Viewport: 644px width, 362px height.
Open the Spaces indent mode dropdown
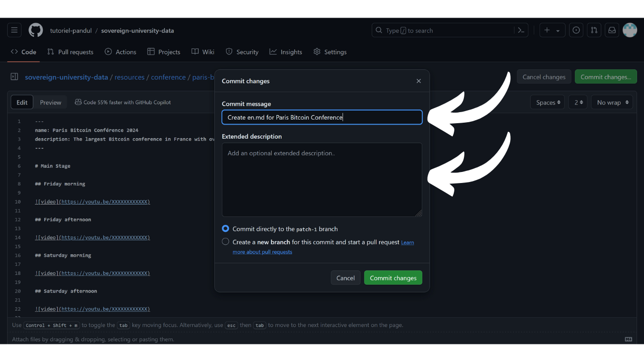(x=547, y=102)
